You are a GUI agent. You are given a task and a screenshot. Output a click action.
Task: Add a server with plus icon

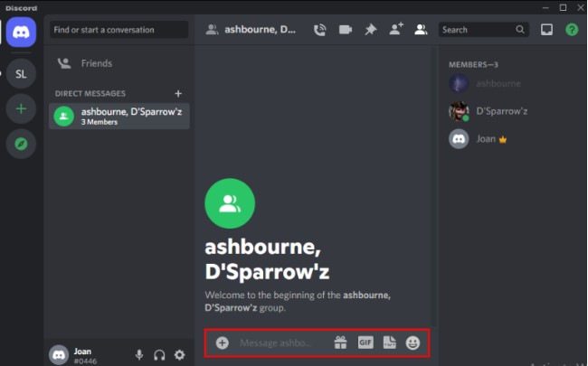pyautogui.click(x=21, y=108)
